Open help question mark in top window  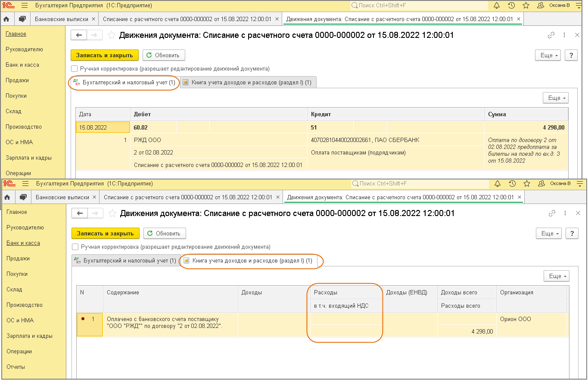(571, 56)
